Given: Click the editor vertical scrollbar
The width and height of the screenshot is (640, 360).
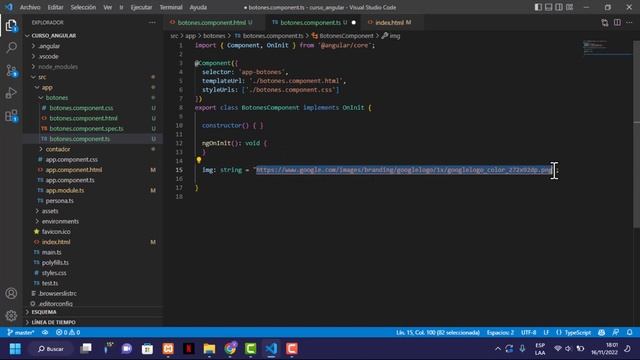Looking at the screenshot, I should click(x=637, y=135).
